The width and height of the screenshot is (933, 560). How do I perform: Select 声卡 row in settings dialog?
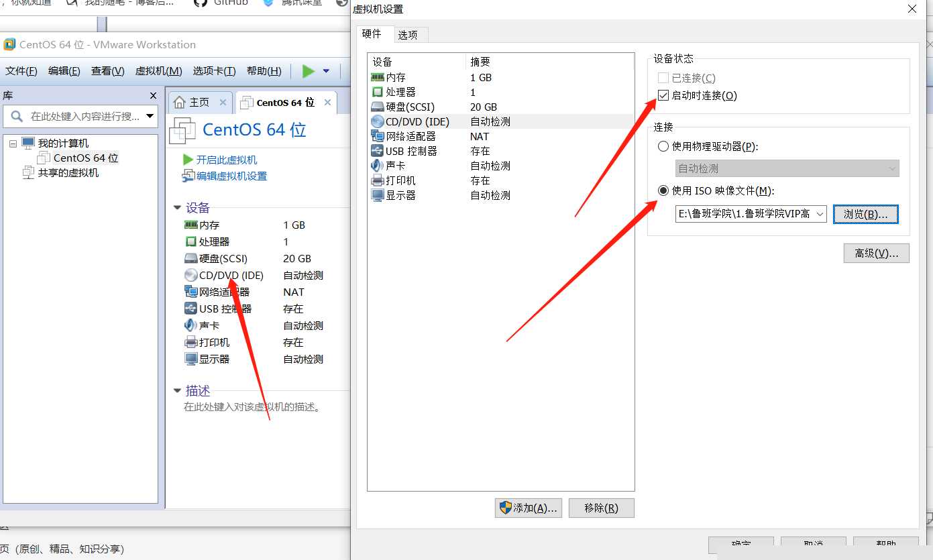tap(500, 166)
